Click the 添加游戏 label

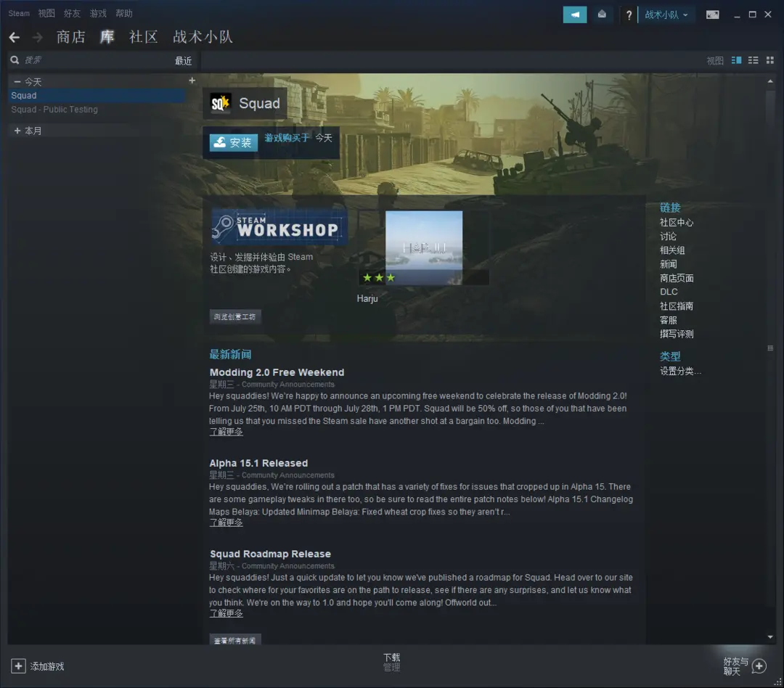[x=47, y=666]
